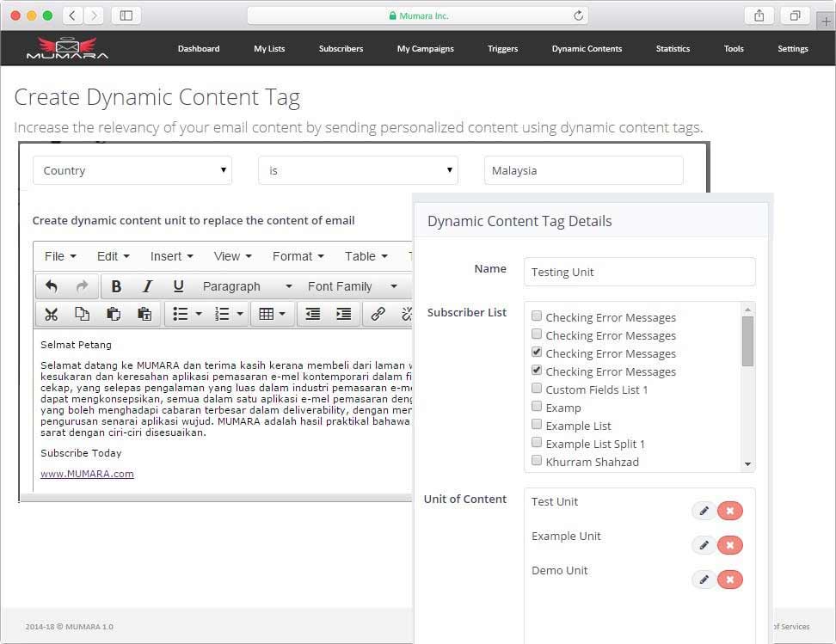Click the copy icon in editor toolbar
Screen dimensions: 836x644
83,314
